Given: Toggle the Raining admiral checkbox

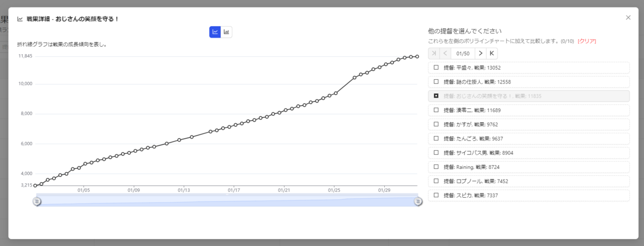Looking at the screenshot, I should point(436,167).
